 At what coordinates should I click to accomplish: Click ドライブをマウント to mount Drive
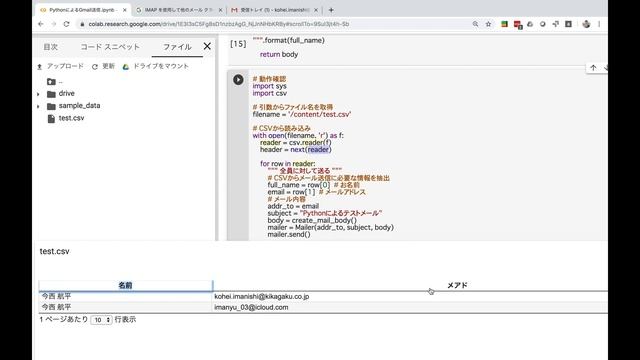click(x=156, y=66)
